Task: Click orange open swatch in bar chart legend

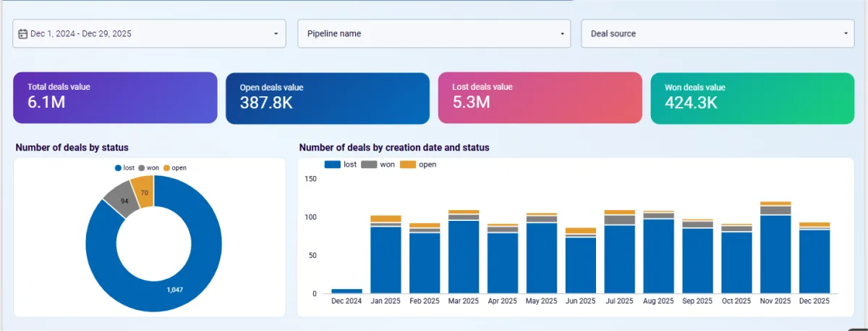Action: click(408, 164)
